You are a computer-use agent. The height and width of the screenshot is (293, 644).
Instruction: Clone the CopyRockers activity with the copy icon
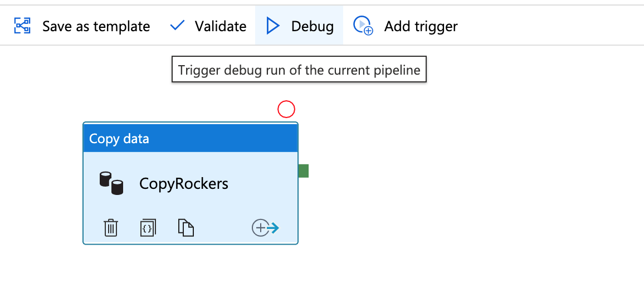186,228
